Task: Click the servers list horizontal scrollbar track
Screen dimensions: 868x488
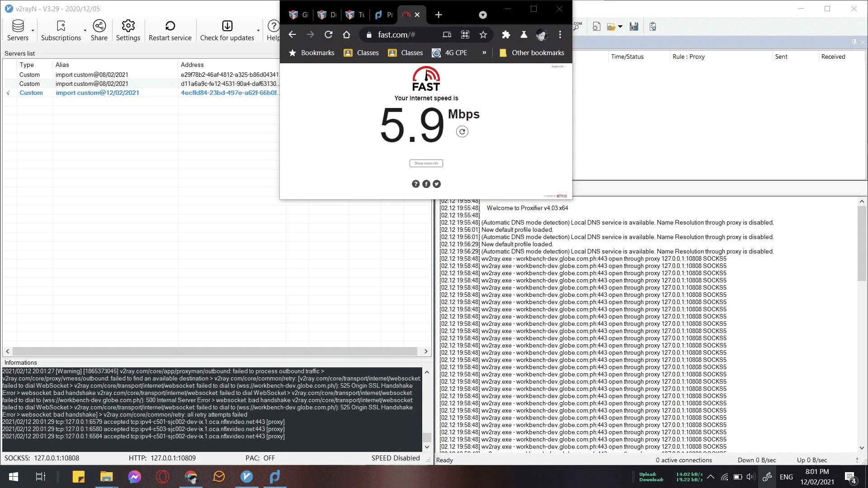Action: pyautogui.click(x=215, y=351)
